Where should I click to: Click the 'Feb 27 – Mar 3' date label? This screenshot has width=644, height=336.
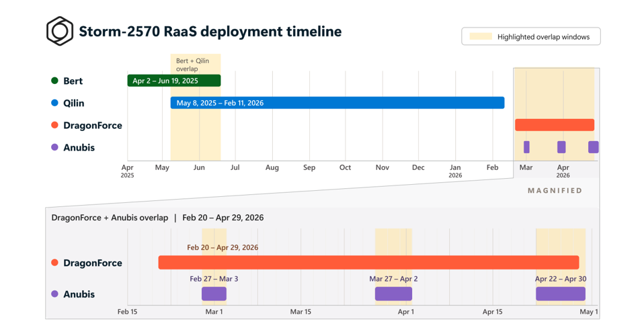click(214, 279)
